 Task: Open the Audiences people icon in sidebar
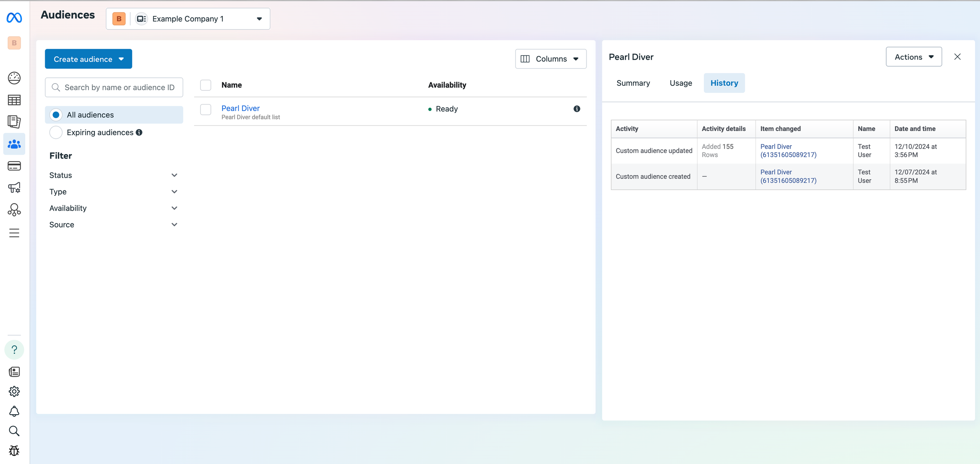click(x=14, y=144)
